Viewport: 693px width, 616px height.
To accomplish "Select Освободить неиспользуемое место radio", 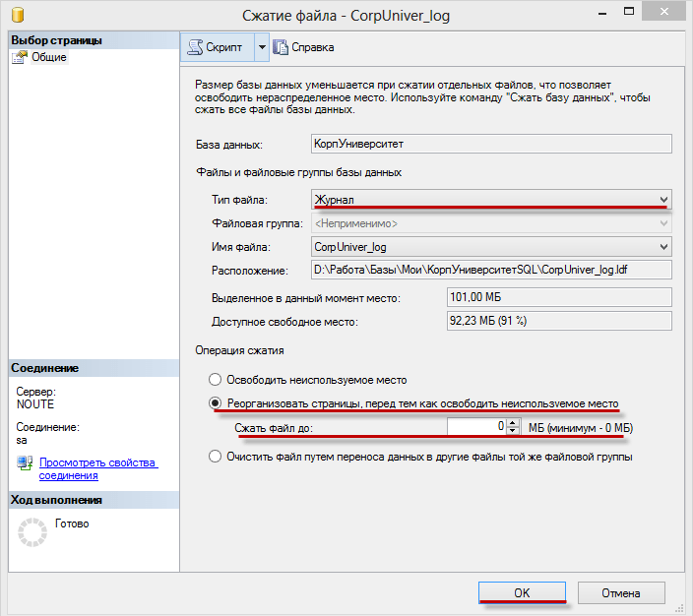I will tap(215, 380).
